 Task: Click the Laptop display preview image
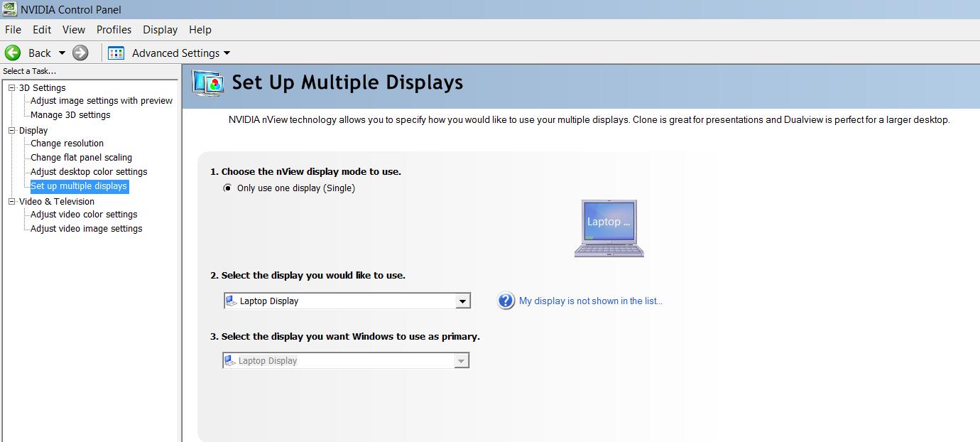[x=609, y=227]
